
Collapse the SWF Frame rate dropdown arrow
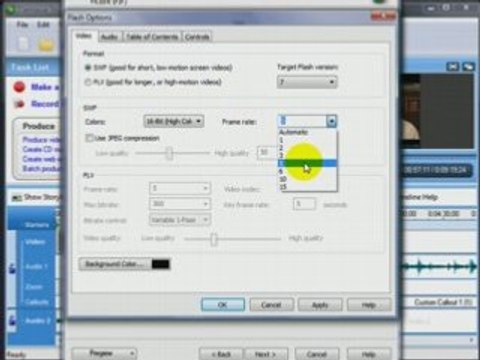tap(331, 121)
